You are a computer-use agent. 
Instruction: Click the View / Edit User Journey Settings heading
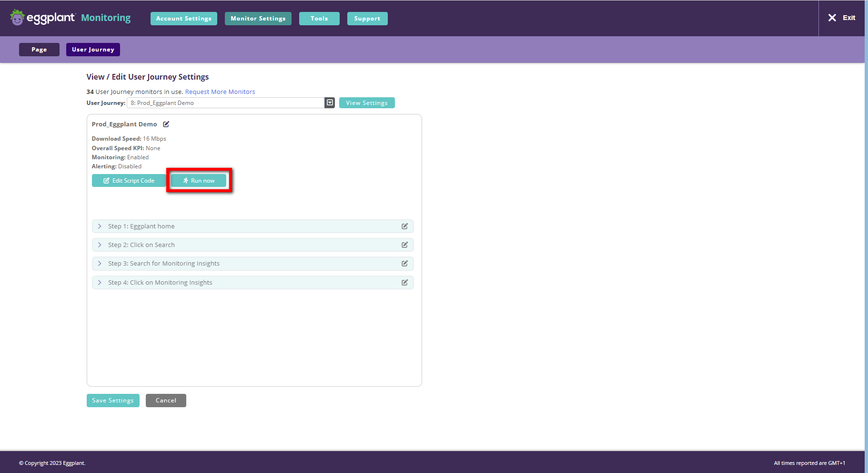pyautogui.click(x=148, y=77)
